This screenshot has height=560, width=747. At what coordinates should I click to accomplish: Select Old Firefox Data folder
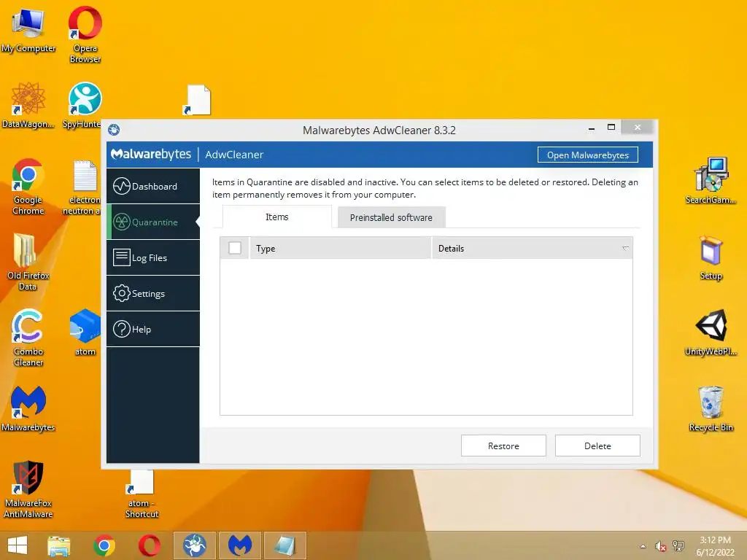[x=28, y=262]
